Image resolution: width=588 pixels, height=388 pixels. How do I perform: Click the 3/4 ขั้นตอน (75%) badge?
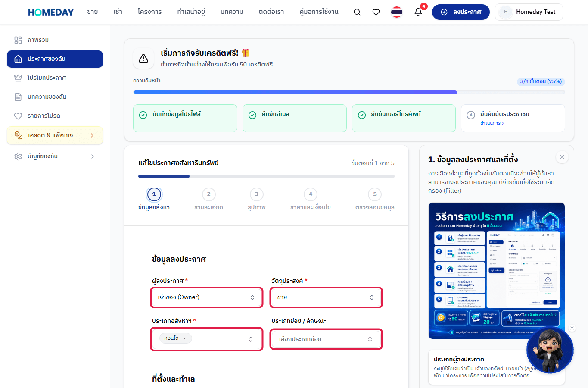[541, 81]
